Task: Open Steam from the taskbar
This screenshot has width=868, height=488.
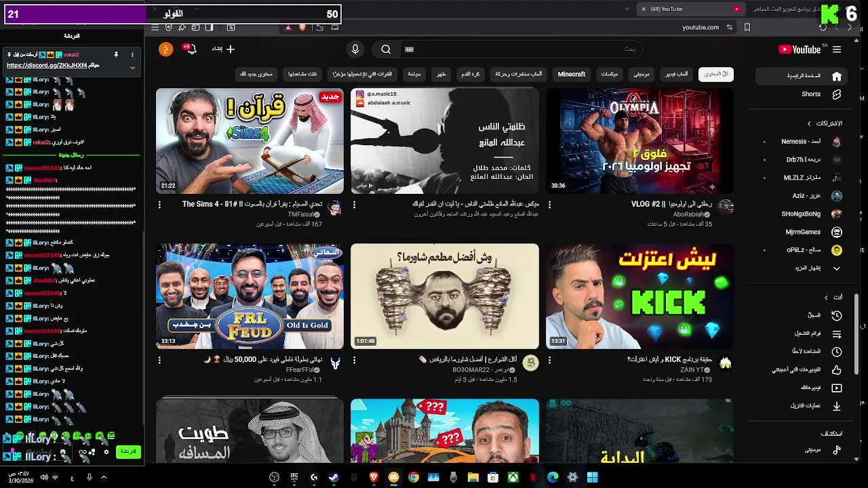Action: click(334, 477)
